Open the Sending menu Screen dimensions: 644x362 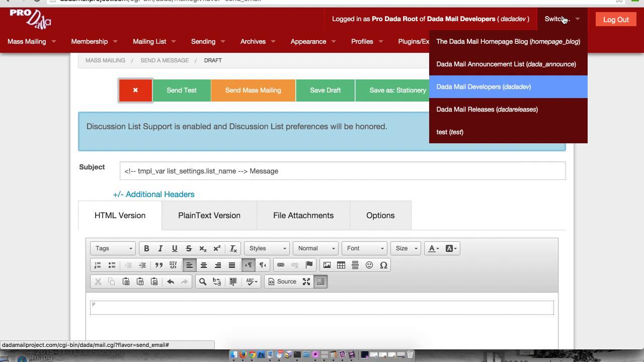208,41
